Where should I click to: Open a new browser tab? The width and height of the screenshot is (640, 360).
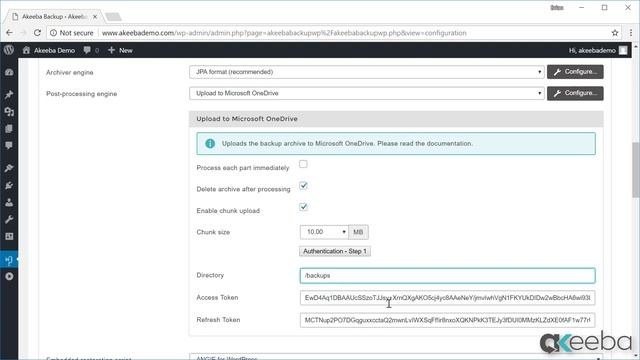(113, 17)
